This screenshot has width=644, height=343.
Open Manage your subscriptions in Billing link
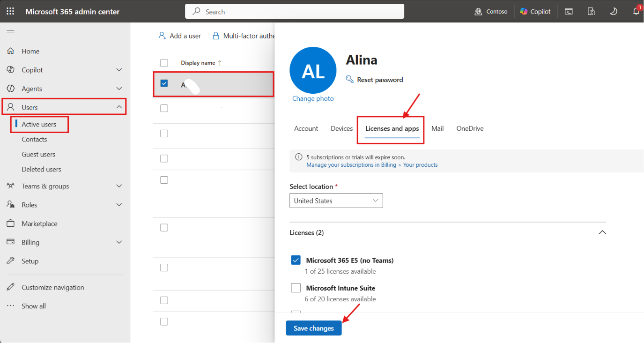pos(372,165)
